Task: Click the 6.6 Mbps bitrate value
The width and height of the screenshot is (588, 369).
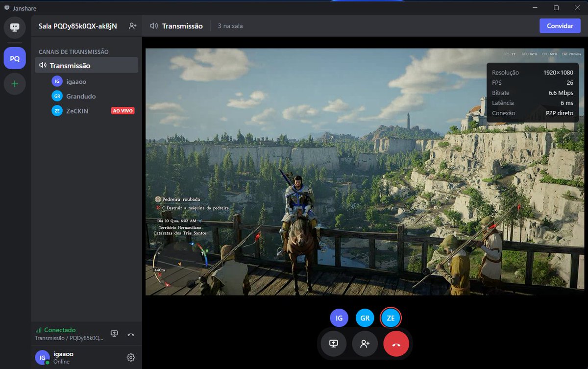Action: tap(561, 93)
